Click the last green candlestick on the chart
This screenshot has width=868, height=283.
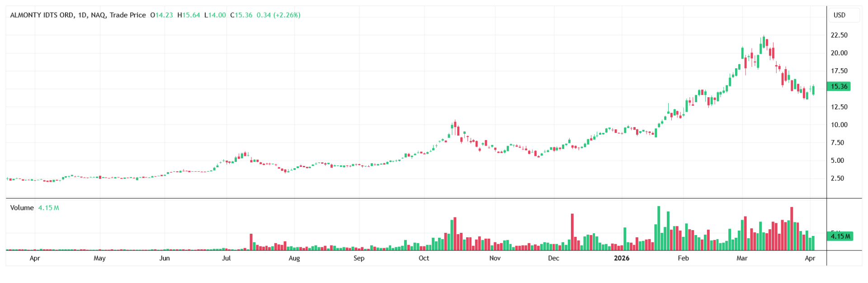pos(813,90)
